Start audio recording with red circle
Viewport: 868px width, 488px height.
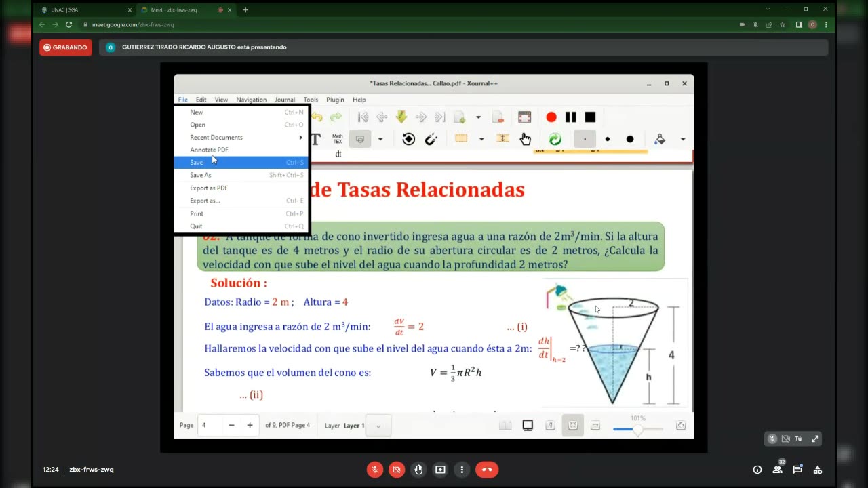coord(551,117)
